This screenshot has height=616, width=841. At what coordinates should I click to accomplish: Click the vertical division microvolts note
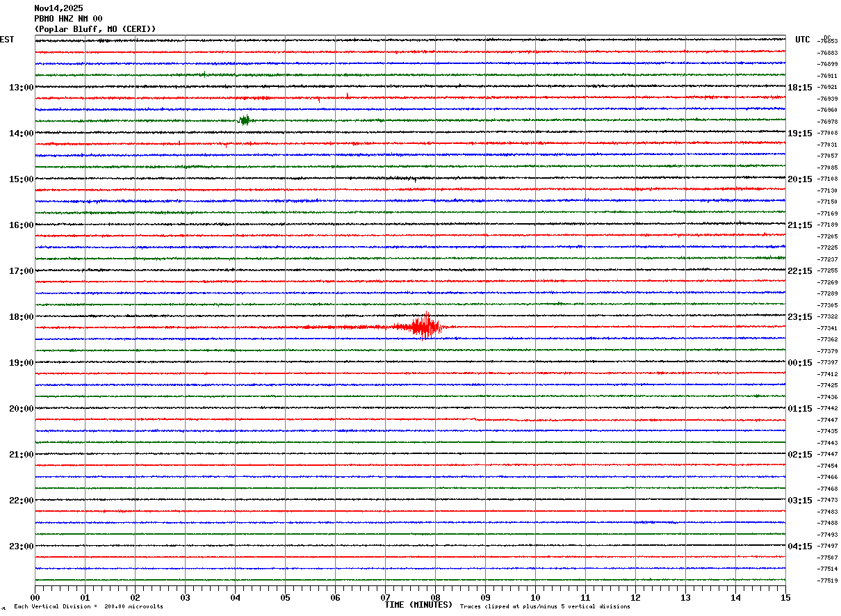88,606
